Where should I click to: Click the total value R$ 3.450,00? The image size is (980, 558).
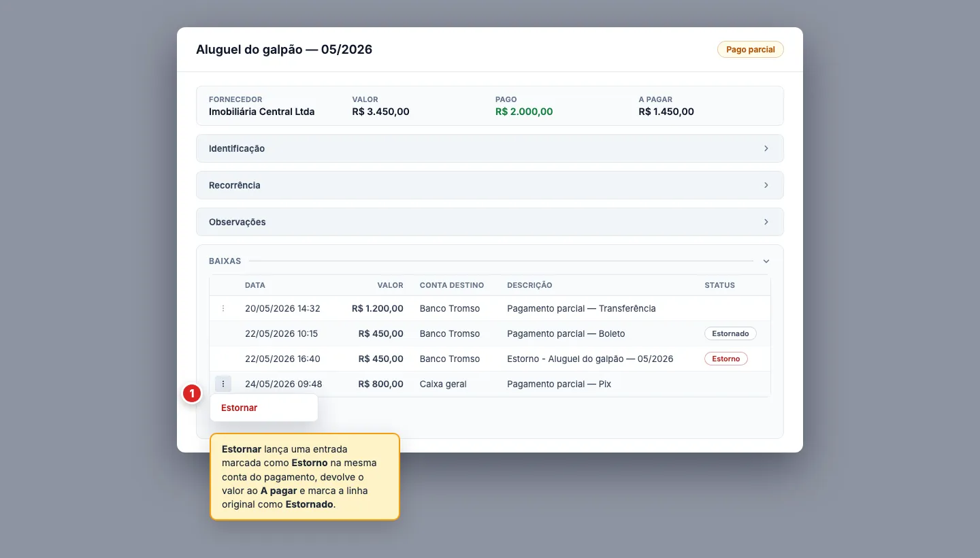[x=381, y=112]
